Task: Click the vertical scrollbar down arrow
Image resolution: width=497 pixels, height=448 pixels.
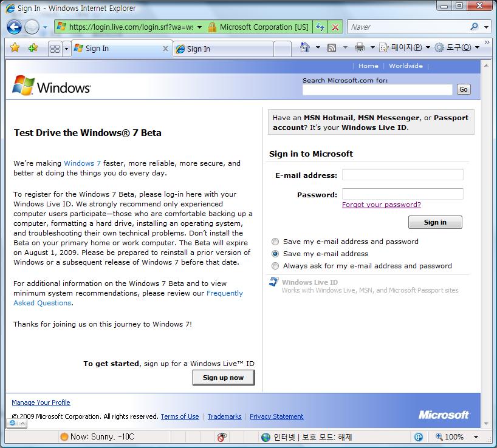Action: [x=486, y=424]
